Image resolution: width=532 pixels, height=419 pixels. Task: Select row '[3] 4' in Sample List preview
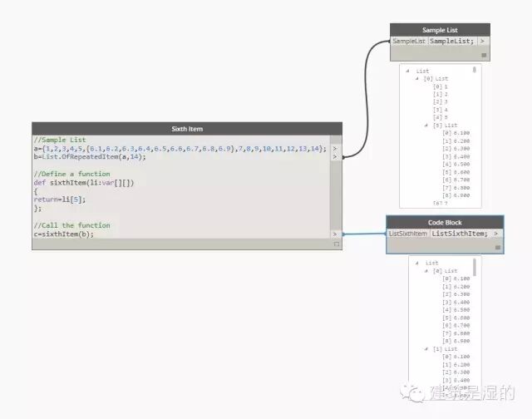pos(441,110)
